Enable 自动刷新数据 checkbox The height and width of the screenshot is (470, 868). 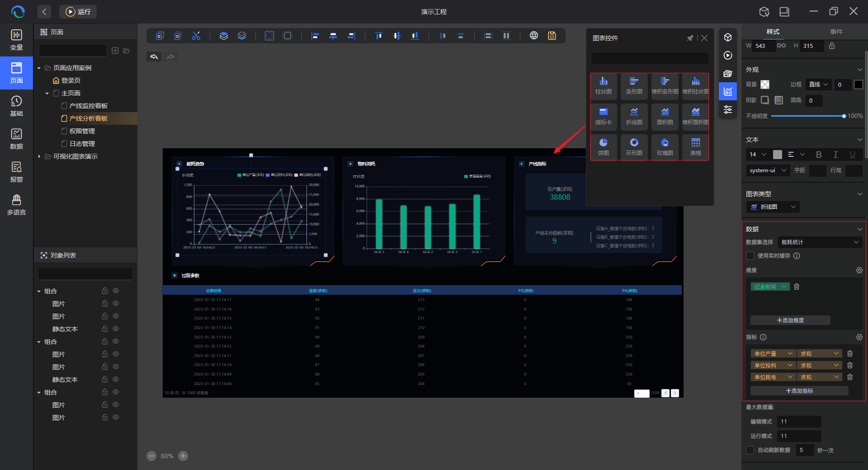[x=750, y=450]
